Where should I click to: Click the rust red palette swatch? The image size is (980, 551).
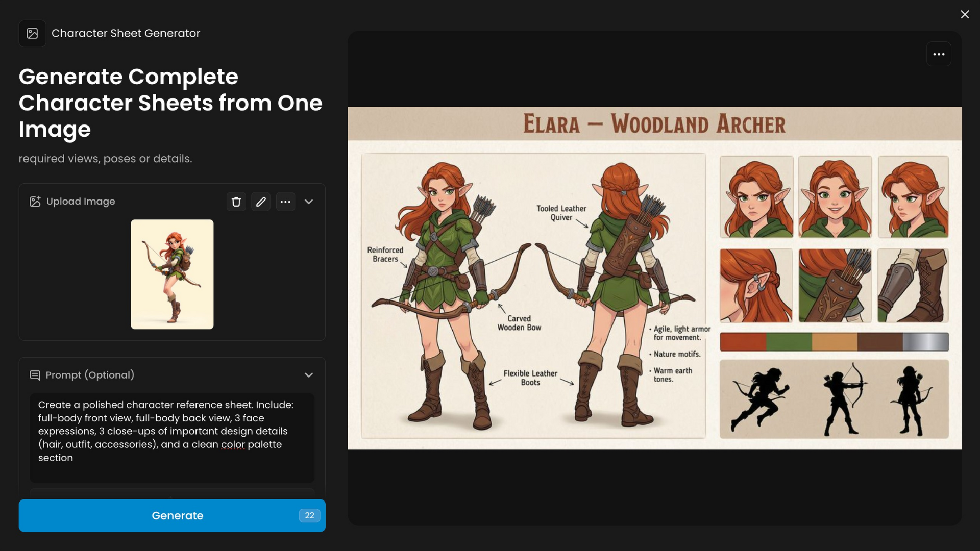point(743,342)
